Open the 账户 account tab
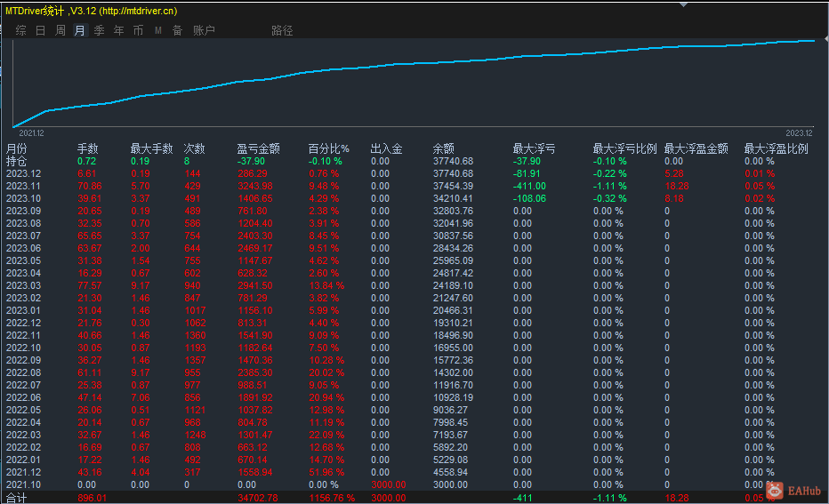The width and height of the screenshot is (829, 504). (x=204, y=30)
